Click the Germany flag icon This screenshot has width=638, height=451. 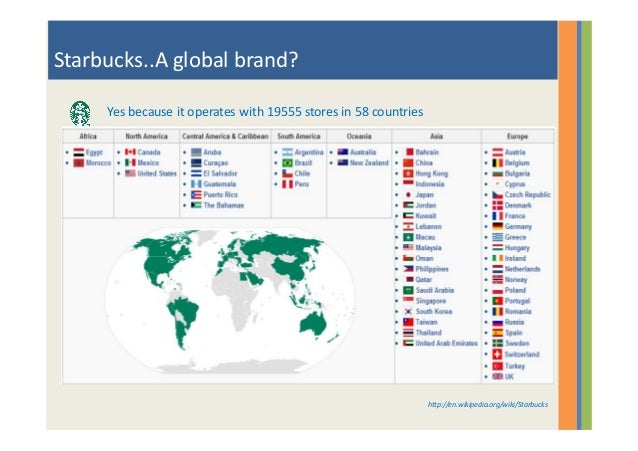(x=498, y=226)
